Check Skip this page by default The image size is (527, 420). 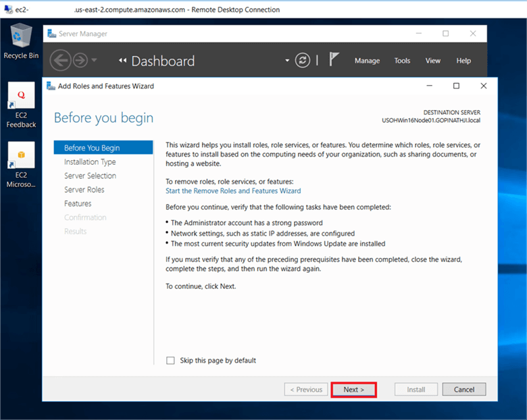[170, 361]
